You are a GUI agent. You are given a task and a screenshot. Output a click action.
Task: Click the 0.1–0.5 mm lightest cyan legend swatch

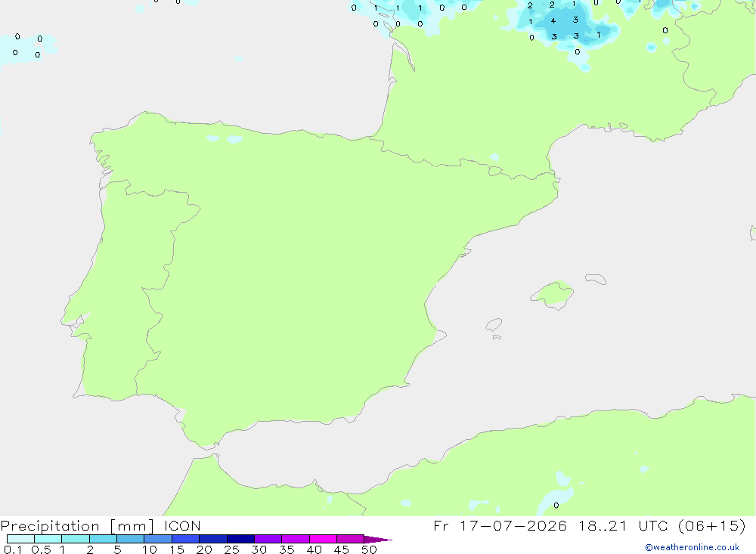click(20, 539)
